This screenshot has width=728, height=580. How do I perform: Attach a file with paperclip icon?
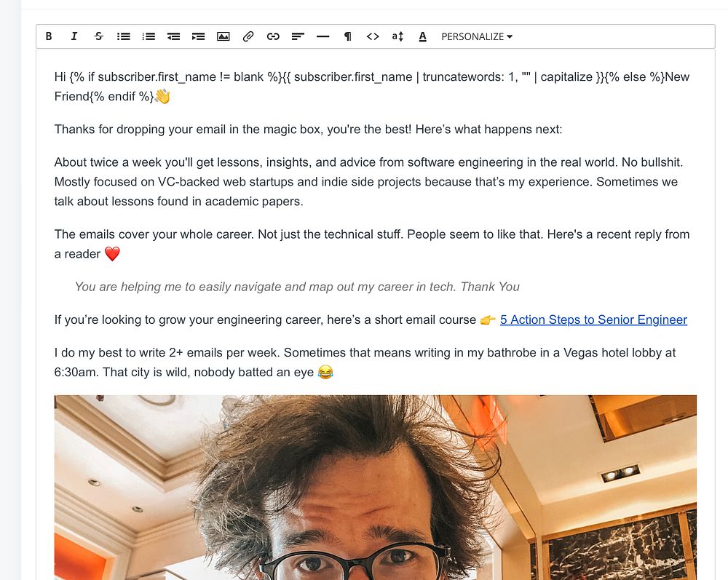coord(248,36)
